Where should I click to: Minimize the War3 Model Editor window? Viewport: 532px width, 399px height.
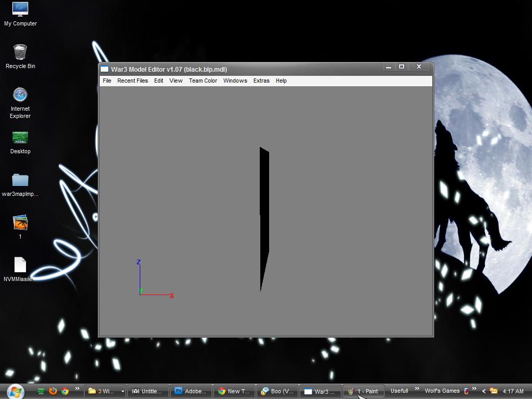pos(389,67)
